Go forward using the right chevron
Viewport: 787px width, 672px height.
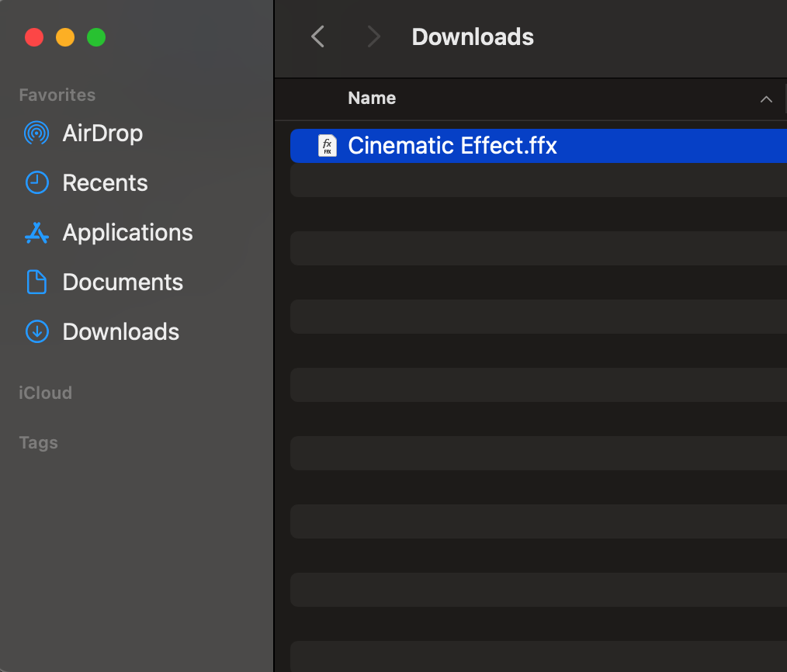[x=374, y=36]
